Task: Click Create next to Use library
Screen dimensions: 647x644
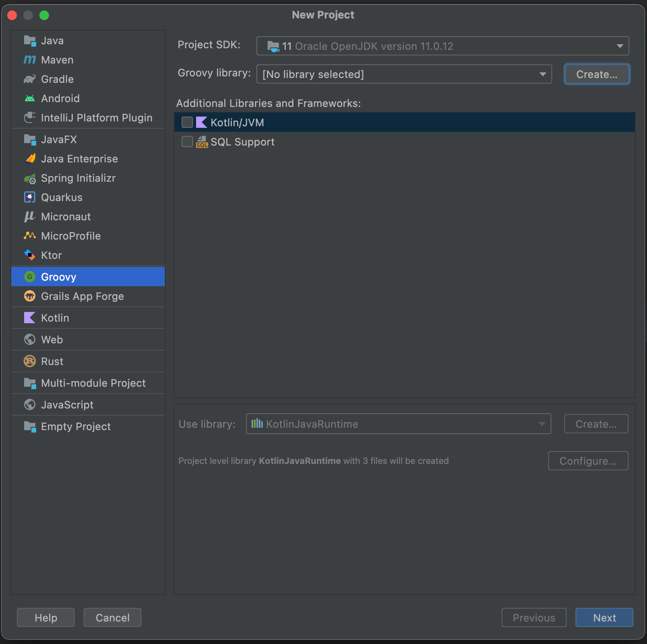Action: tap(596, 424)
